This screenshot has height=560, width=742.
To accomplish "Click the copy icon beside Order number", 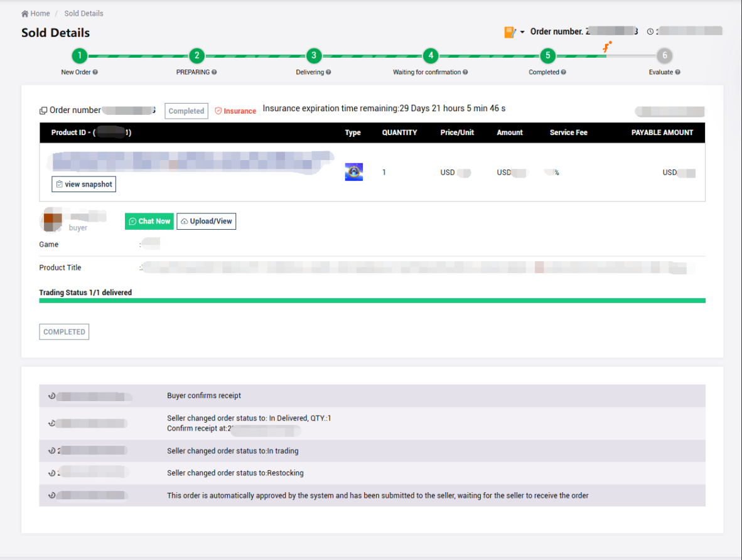I will click(43, 111).
